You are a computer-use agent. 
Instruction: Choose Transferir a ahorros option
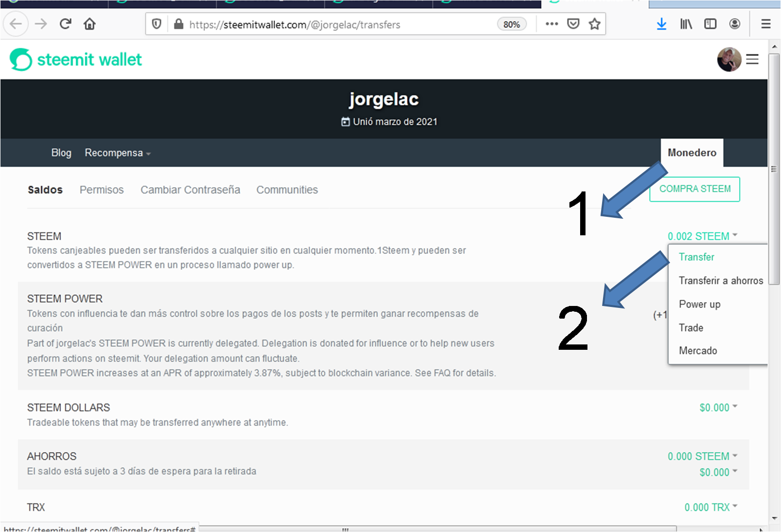tap(721, 281)
